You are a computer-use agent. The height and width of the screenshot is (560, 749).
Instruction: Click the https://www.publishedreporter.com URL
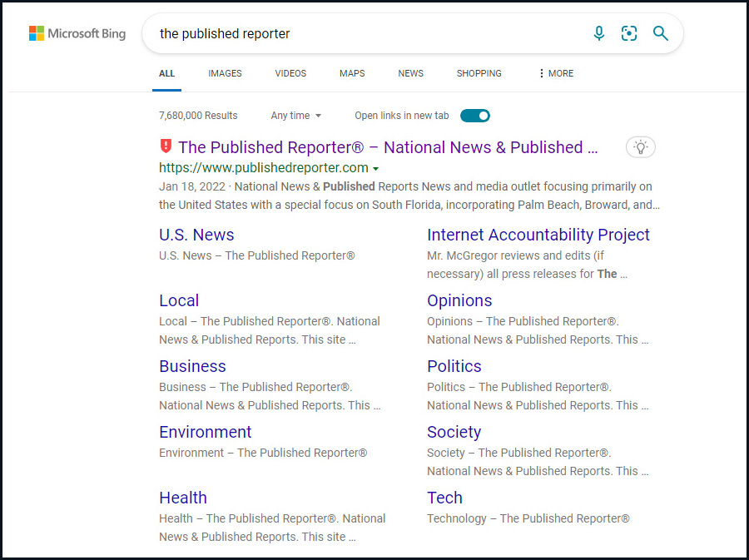pos(264,167)
